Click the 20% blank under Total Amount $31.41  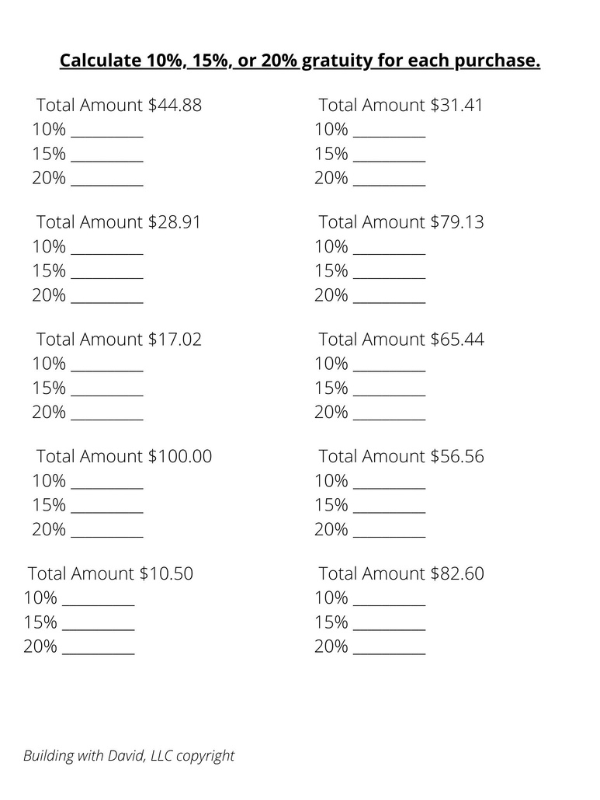pos(389,180)
